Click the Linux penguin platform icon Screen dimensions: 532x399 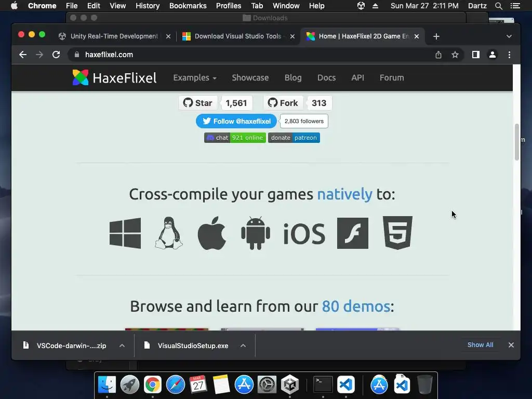(169, 233)
